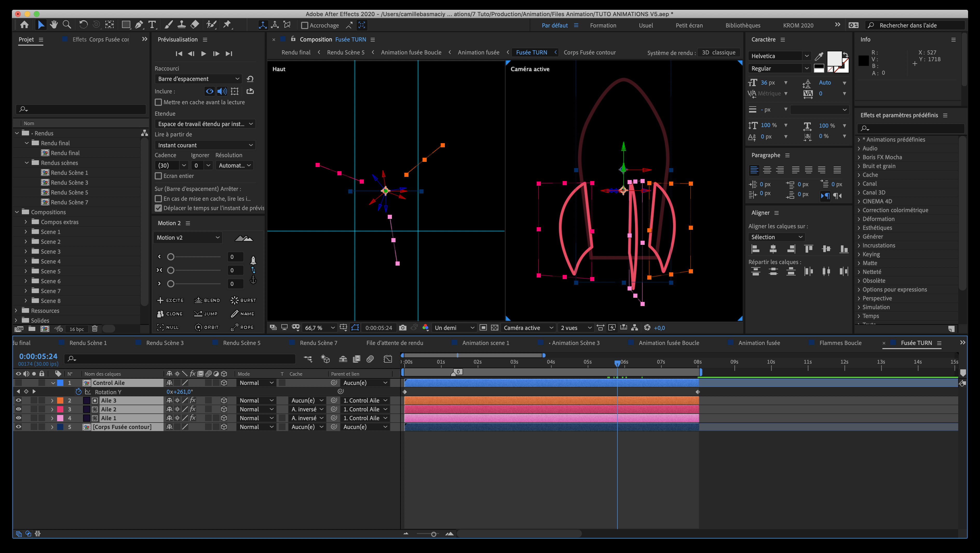Expand the Scene 4 folder
980x553 pixels.
pyautogui.click(x=25, y=261)
